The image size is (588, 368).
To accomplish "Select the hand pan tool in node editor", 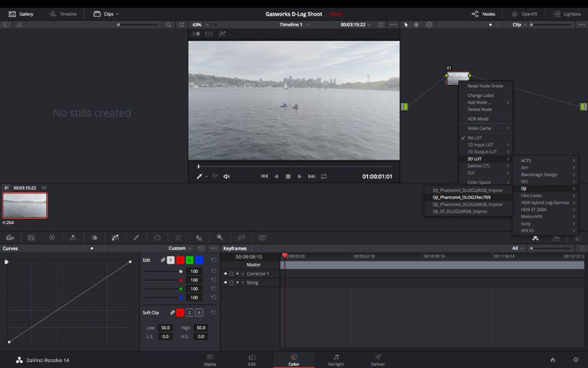I will (x=416, y=25).
